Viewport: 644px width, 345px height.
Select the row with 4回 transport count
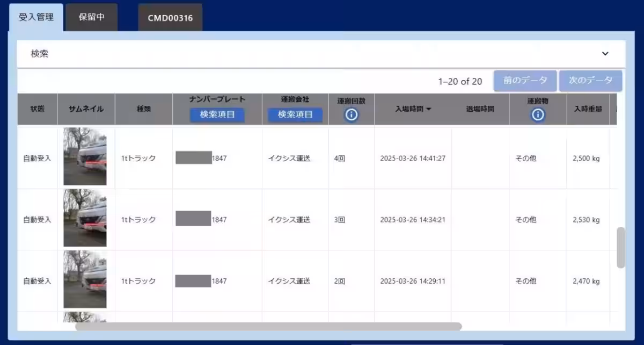(x=339, y=159)
